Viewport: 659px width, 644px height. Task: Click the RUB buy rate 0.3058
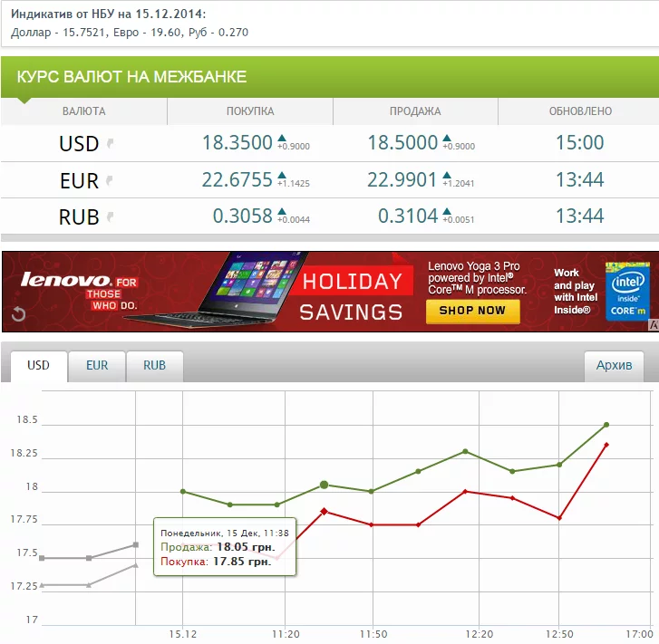[x=243, y=216]
